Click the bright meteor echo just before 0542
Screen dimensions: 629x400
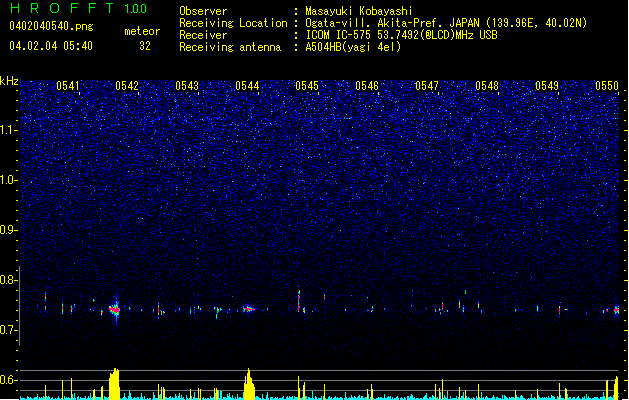[115, 309]
